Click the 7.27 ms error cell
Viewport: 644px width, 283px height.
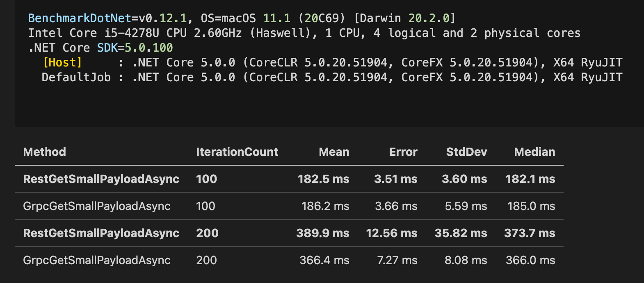coord(397,260)
